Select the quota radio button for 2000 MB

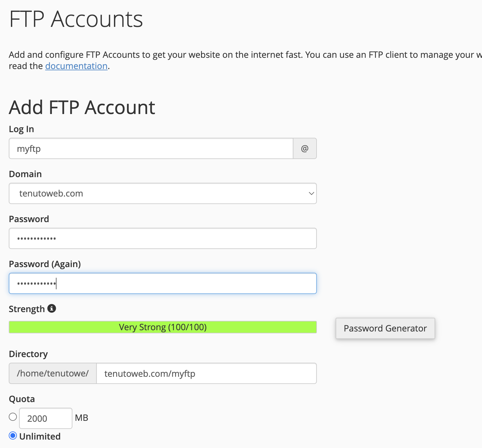tap(12, 416)
